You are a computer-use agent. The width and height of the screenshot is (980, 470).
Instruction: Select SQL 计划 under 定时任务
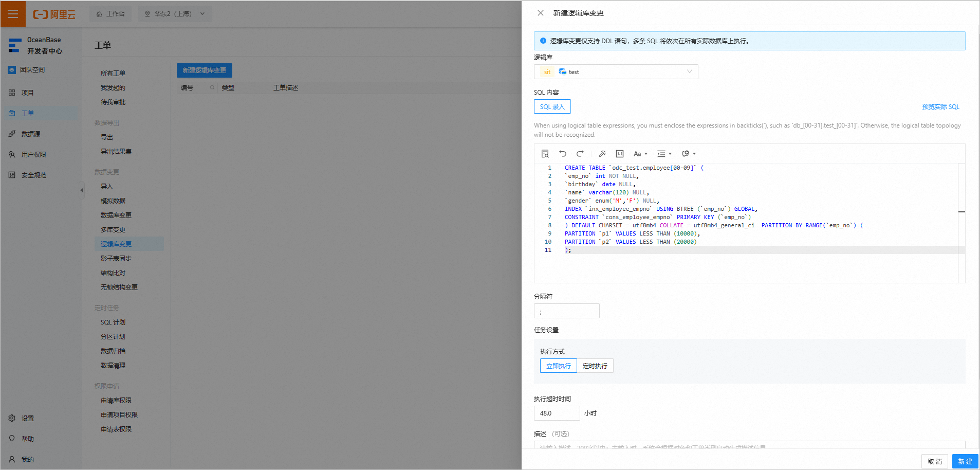[x=113, y=322]
